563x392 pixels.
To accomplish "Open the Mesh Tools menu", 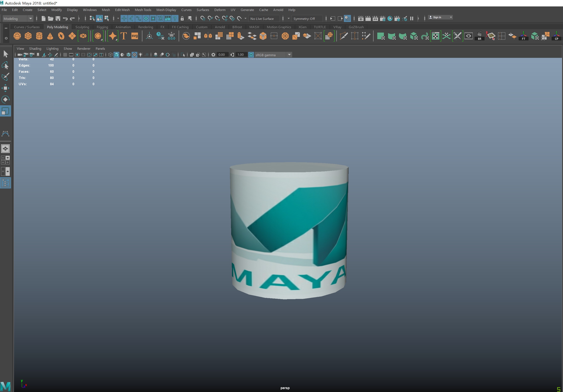I will tap(143, 10).
